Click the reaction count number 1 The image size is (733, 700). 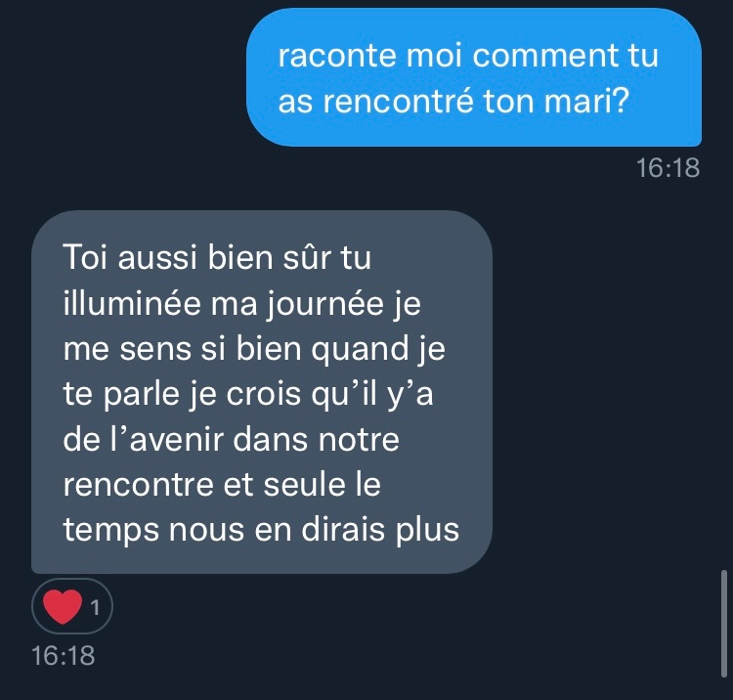(95, 608)
